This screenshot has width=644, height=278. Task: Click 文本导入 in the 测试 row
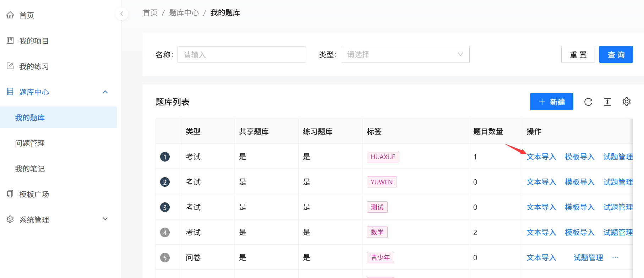[x=541, y=207]
